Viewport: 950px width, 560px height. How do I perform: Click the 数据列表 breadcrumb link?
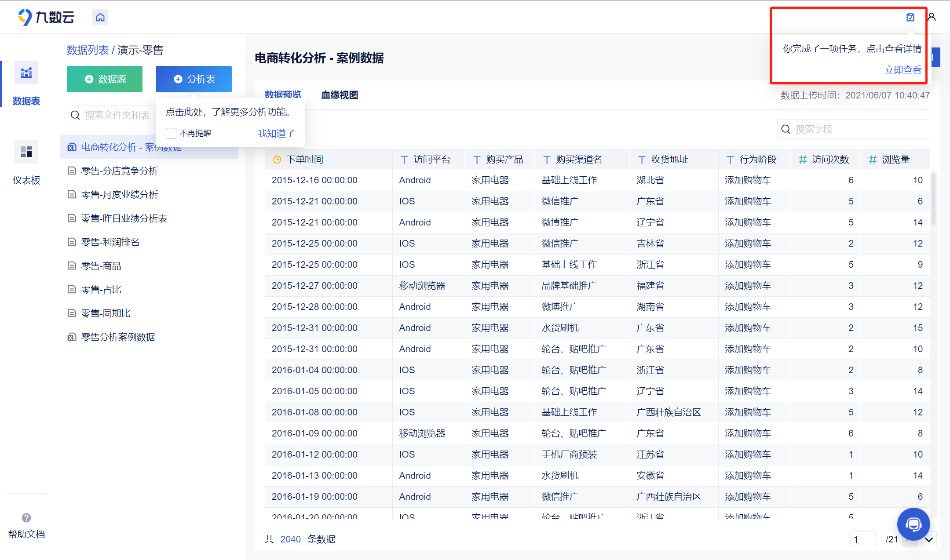[88, 50]
